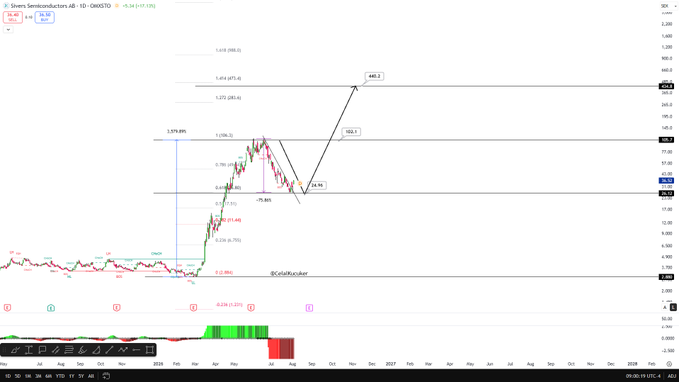
Task: Open the 09:00:19 UTC-4 timezone menu
Action: [643, 376]
